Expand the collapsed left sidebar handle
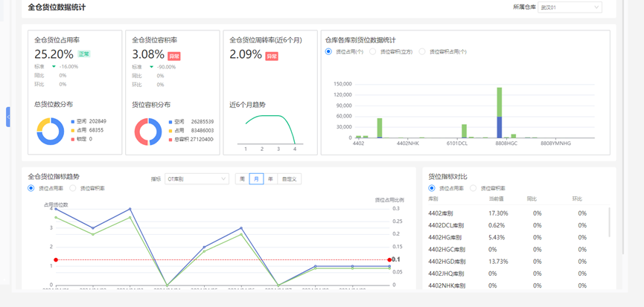The image size is (644, 307). 8,117
